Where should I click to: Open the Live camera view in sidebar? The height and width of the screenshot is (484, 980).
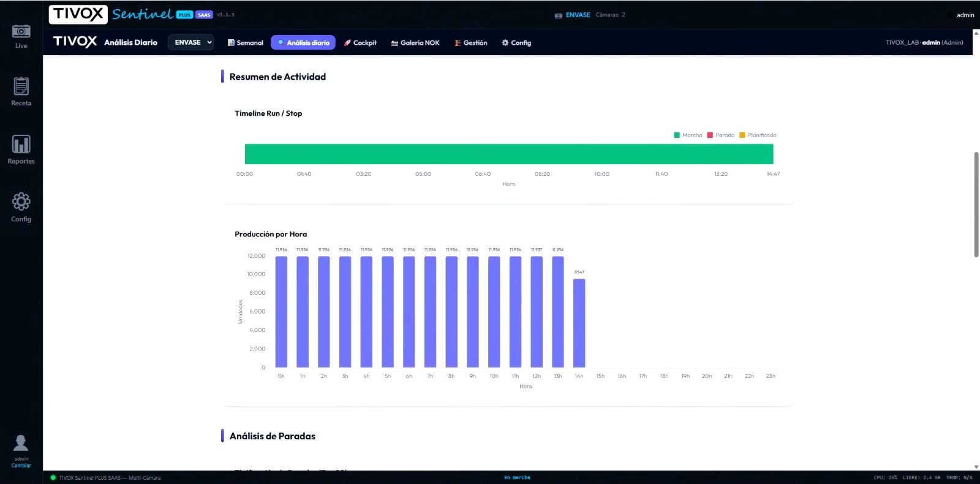click(x=21, y=36)
